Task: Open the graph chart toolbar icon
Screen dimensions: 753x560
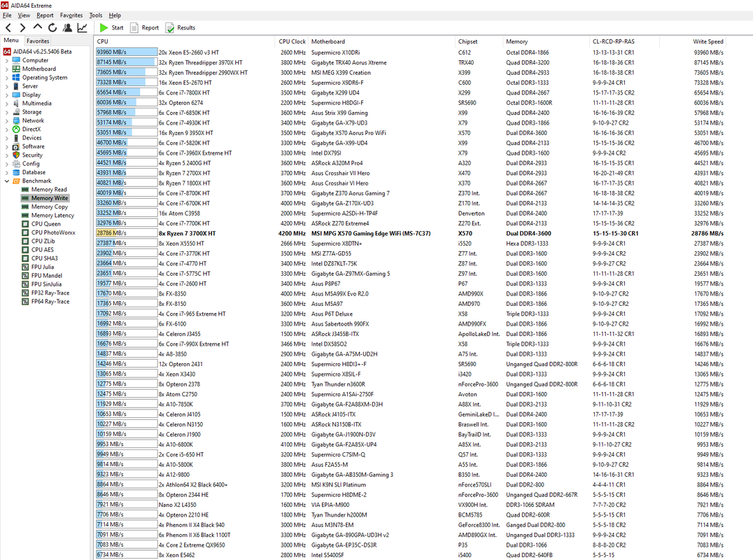Action: point(82,28)
